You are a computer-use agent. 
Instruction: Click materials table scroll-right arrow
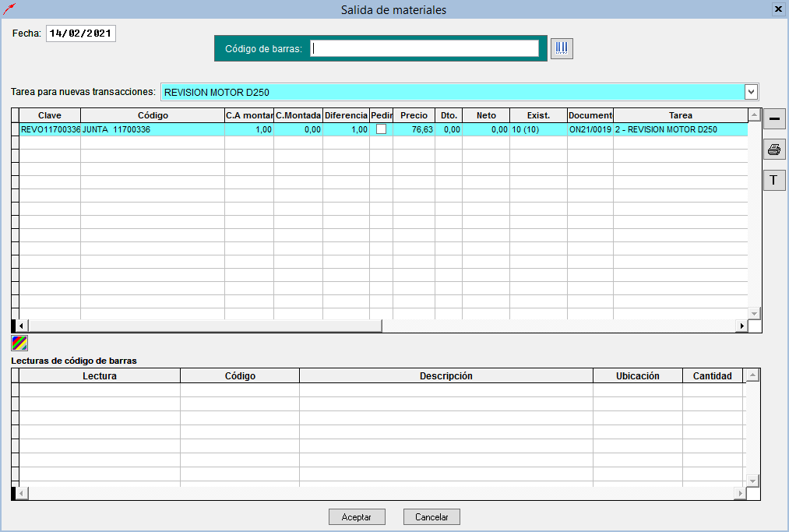point(741,326)
